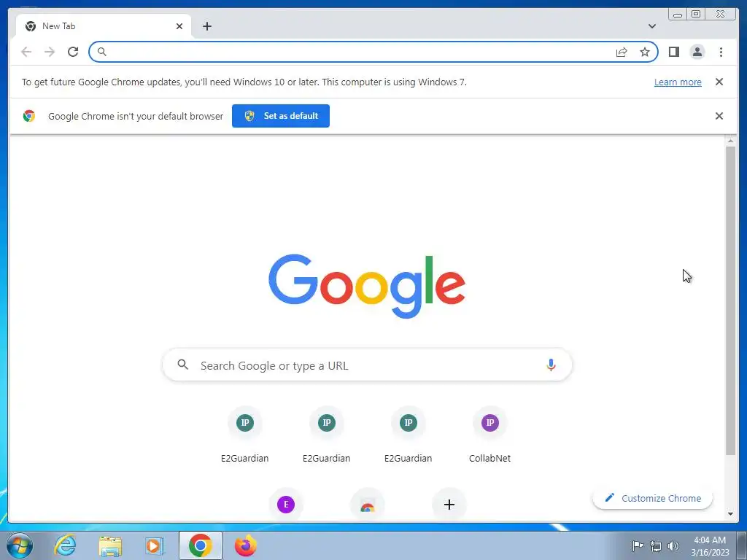Open the side panel icon
This screenshot has height=560, width=747.
tap(673, 52)
